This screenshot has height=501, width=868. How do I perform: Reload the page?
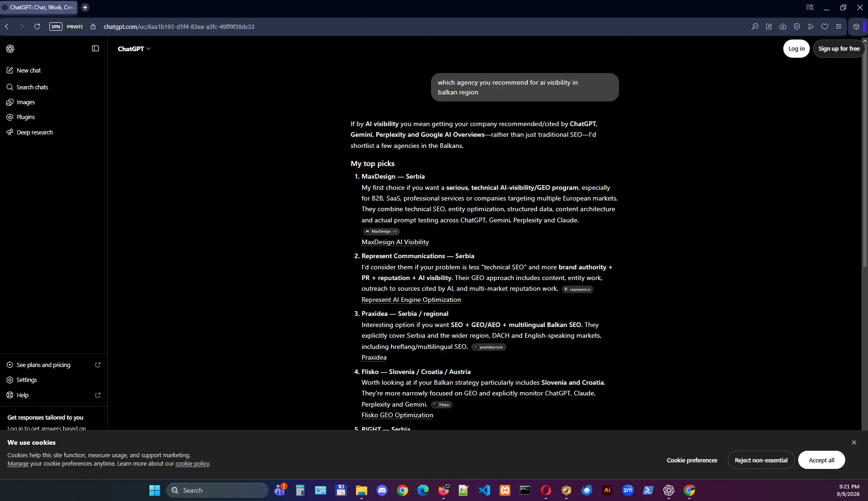point(37,27)
